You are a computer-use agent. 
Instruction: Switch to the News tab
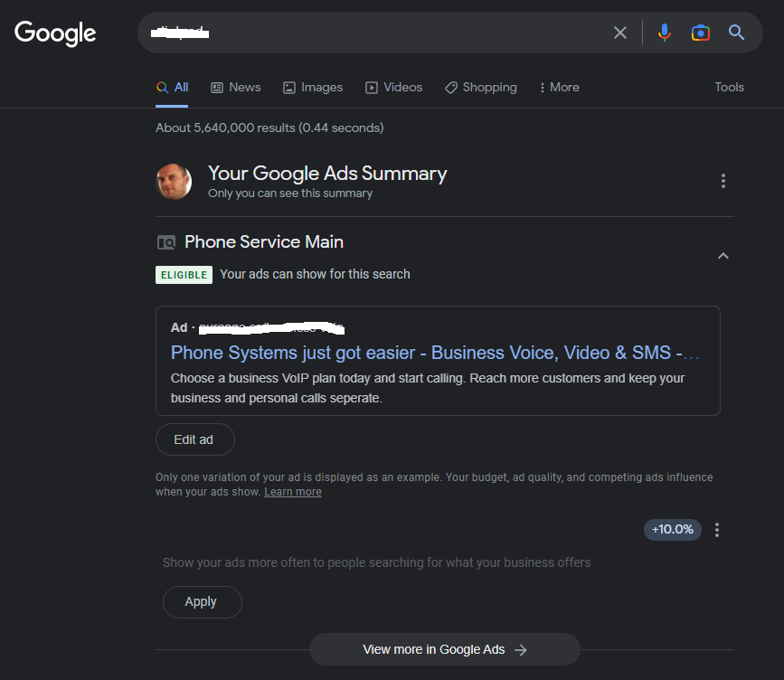(x=236, y=88)
